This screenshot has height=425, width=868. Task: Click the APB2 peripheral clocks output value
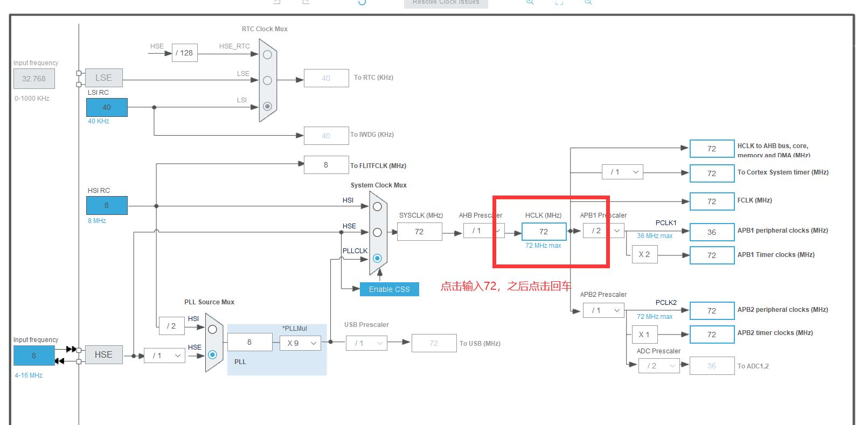coord(712,311)
